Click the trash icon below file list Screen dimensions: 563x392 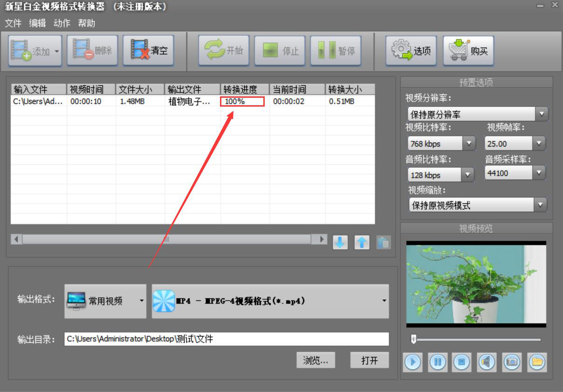pos(383,242)
